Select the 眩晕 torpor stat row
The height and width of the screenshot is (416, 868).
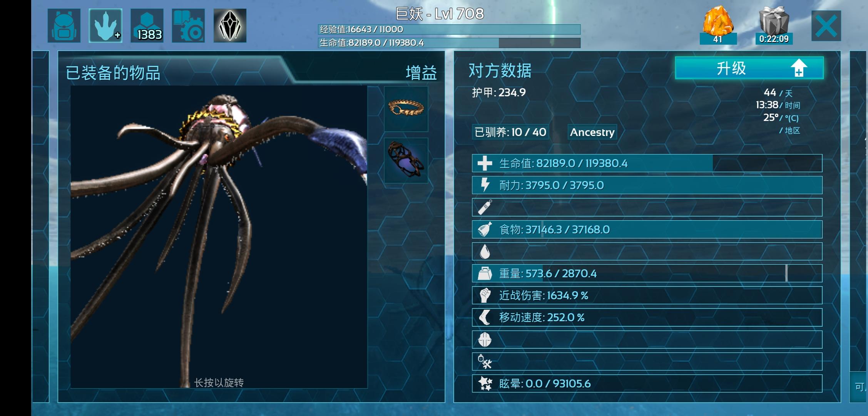[647, 384]
